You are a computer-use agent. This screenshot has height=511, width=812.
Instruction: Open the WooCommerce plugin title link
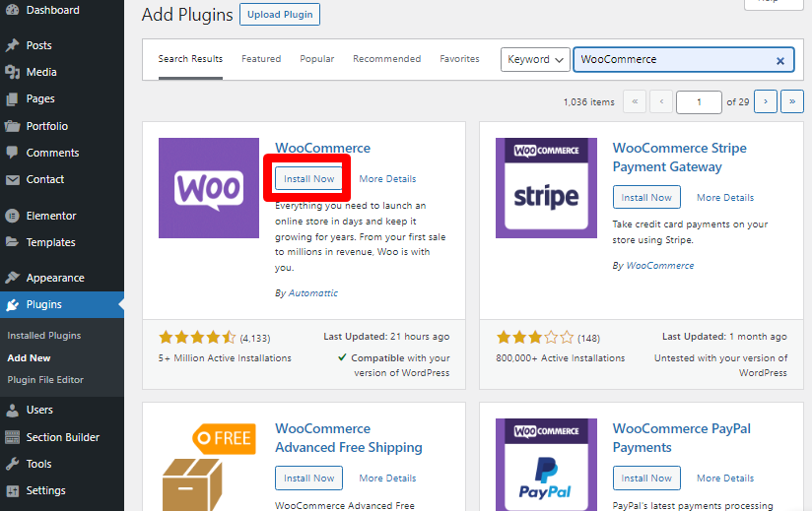(322, 148)
